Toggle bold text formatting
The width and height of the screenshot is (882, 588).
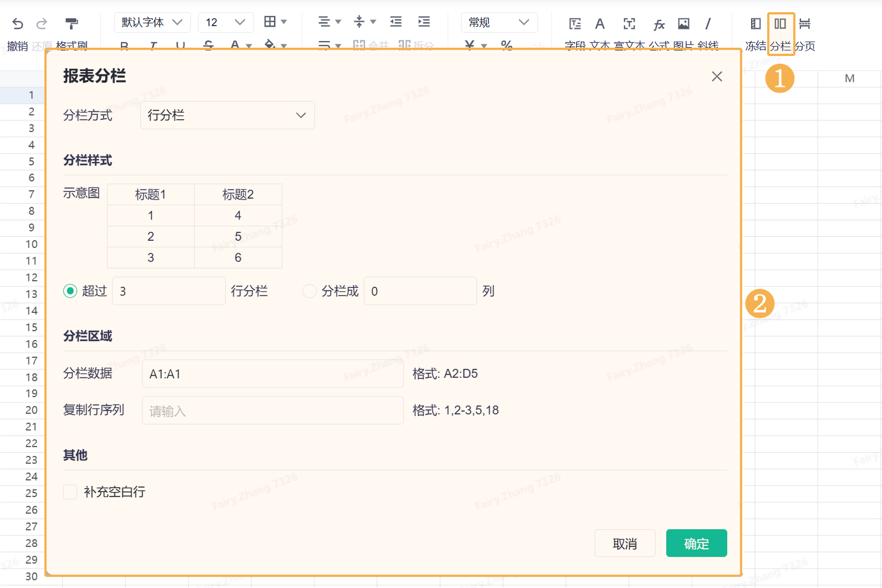point(124,45)
